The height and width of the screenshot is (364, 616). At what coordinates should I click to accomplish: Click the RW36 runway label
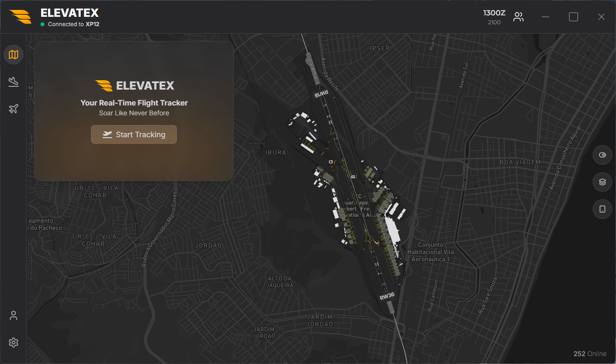pos(387,297)
